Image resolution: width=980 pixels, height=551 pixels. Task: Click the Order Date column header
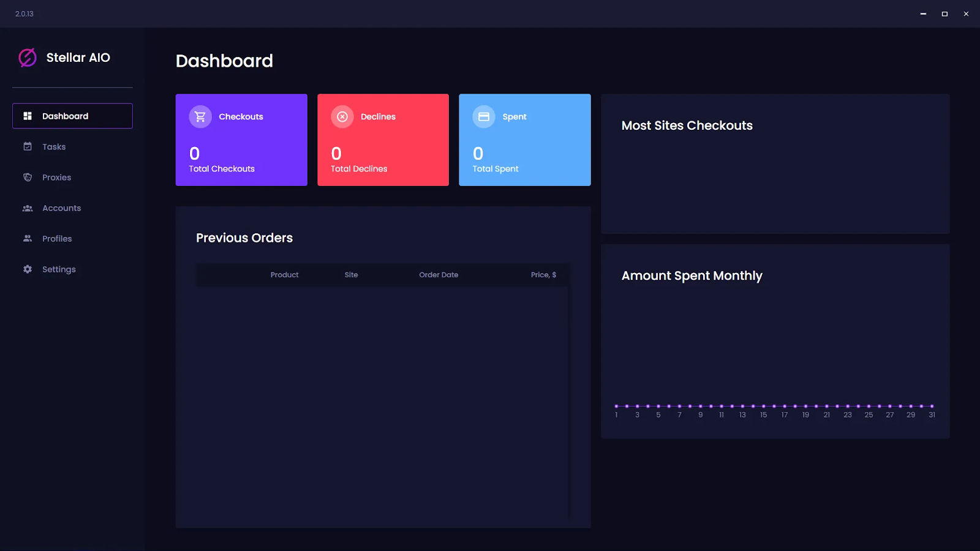click(x=439, y=274)
